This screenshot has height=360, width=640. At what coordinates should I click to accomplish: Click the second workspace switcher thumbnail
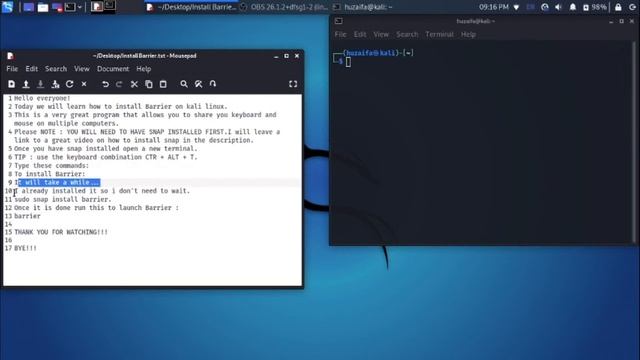click(110, 6)
